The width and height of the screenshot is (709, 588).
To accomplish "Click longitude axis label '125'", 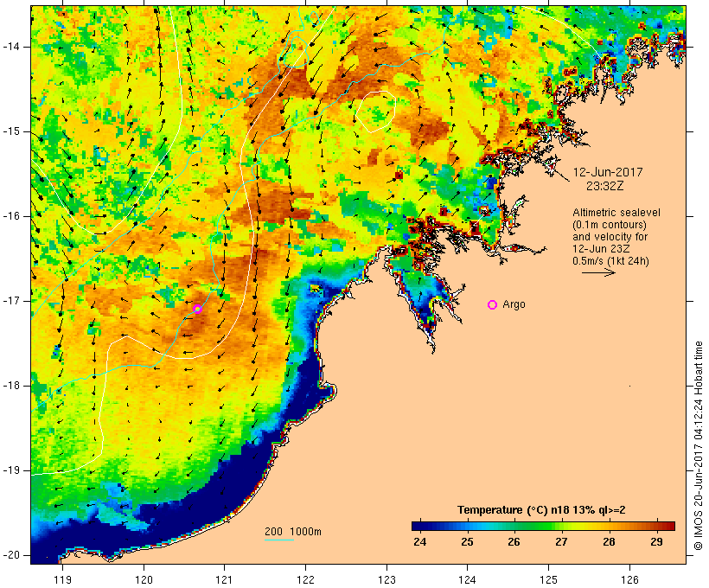I will click(x=548, y=579).
